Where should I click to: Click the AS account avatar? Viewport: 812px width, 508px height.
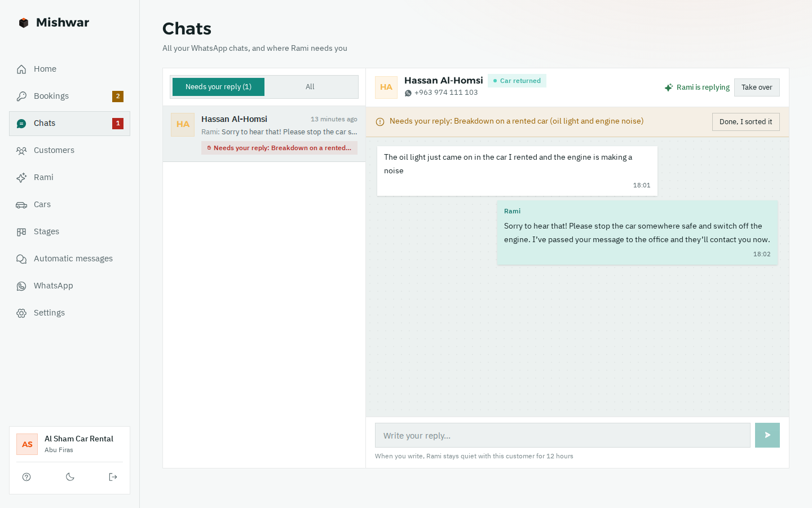[27, 444]
